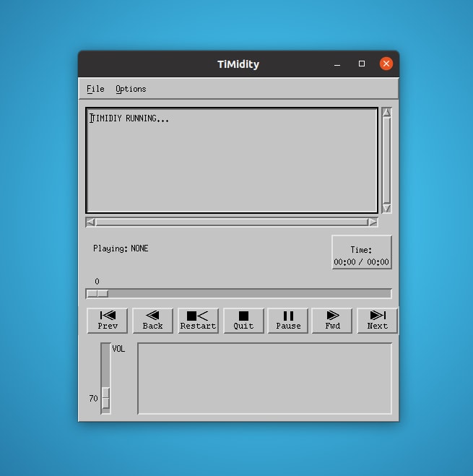Click the volume value '70' label
Screen dimensions: 473x476
click(x=93, y=398)
